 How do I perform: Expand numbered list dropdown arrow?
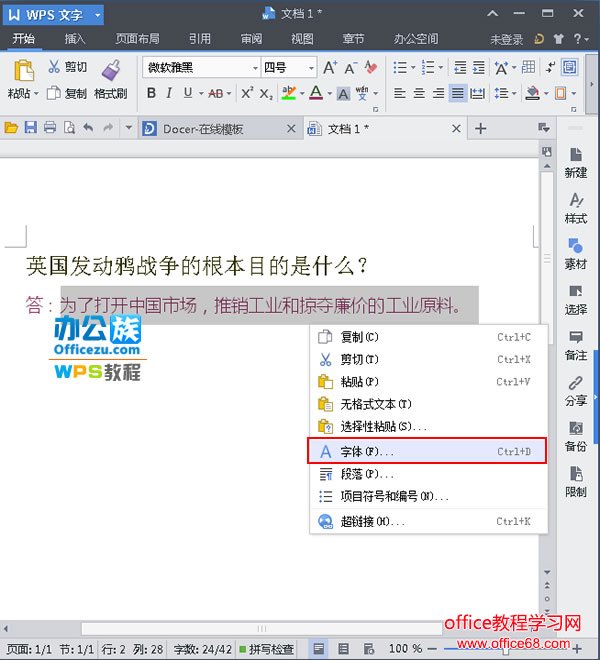coord(441,67)
